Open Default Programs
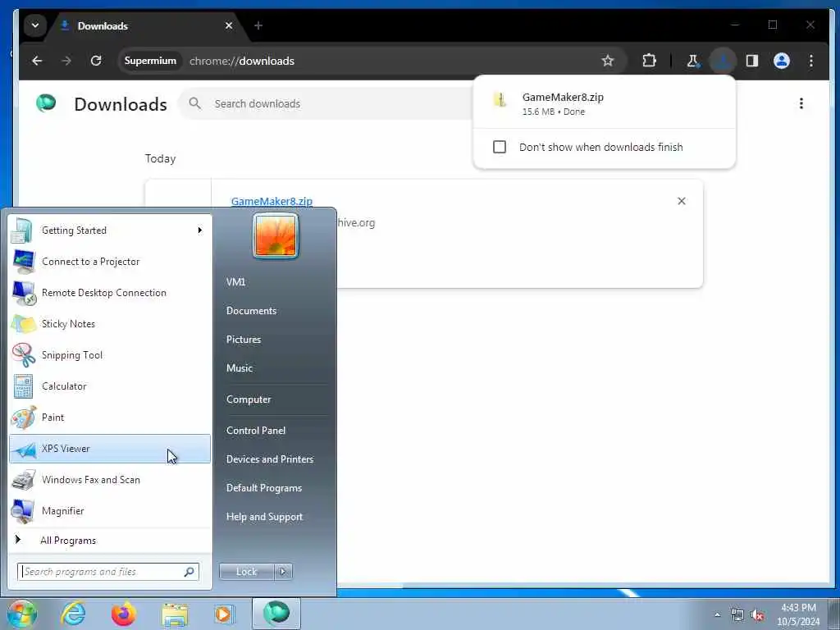Viewport: 840px width, 630px height. 264,488
